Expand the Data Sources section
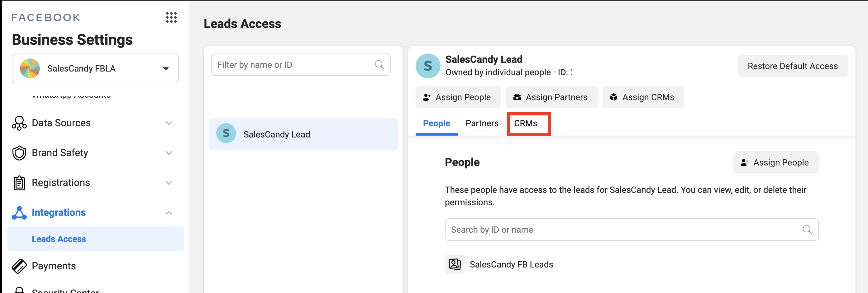This screenshot has width=868, height=293. click(x=169, y=123)
